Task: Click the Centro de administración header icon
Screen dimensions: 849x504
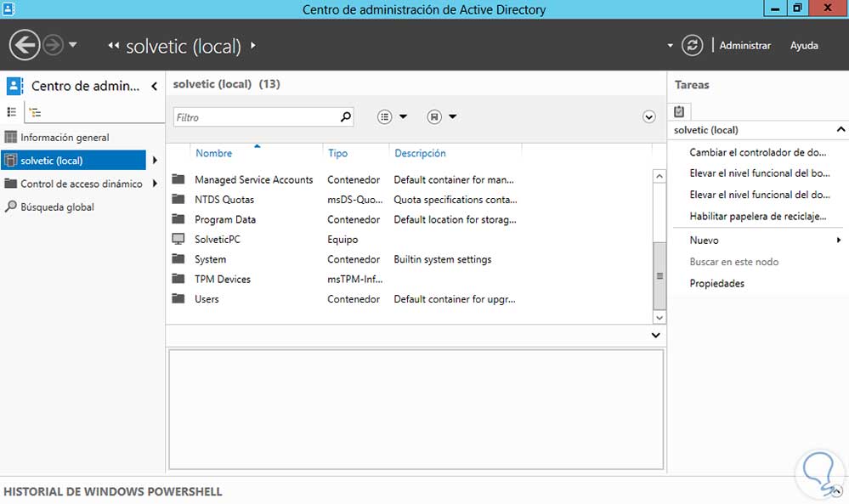Action: pyautogui.click(x=14, y=86)
